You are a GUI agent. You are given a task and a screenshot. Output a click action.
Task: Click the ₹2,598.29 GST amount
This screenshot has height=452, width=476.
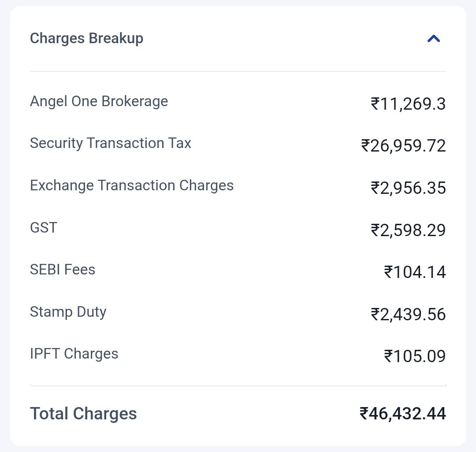(x=408, y=230)
